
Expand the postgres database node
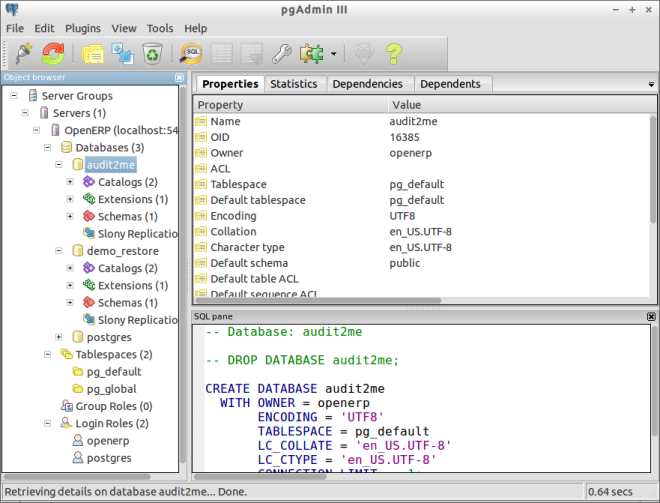pos(58,337)
